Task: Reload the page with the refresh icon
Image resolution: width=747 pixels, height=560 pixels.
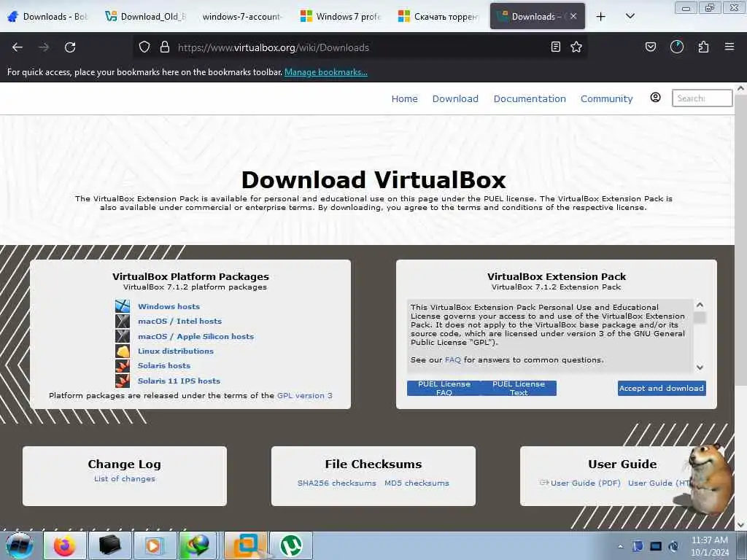Action: tap(70, 47)
